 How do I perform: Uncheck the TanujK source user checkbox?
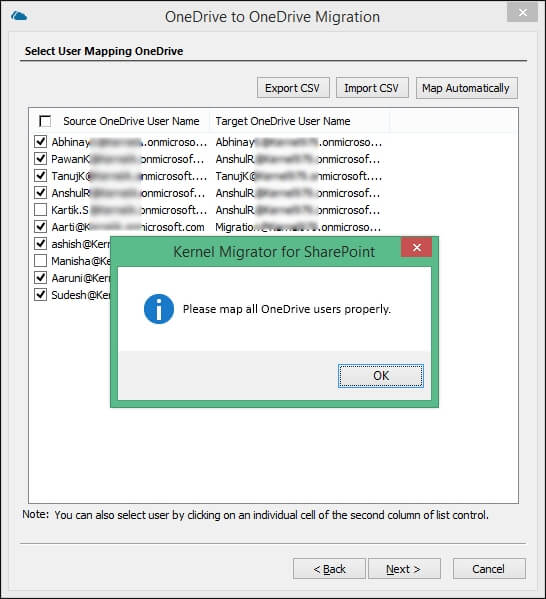coord(41,176)
